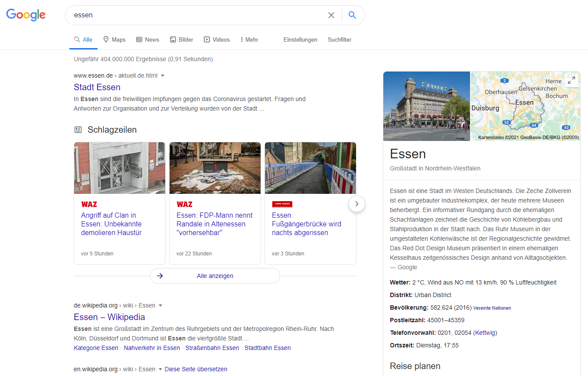
Task: Switch to the Alle tab
Action: pyautogui.click(x=83, y=39)
